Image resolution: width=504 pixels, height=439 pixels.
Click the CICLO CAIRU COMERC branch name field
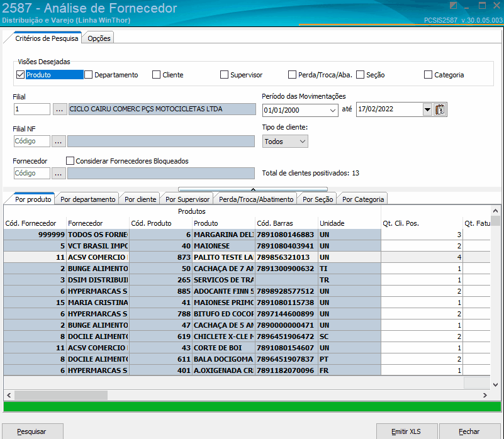(x=162, y=109)
